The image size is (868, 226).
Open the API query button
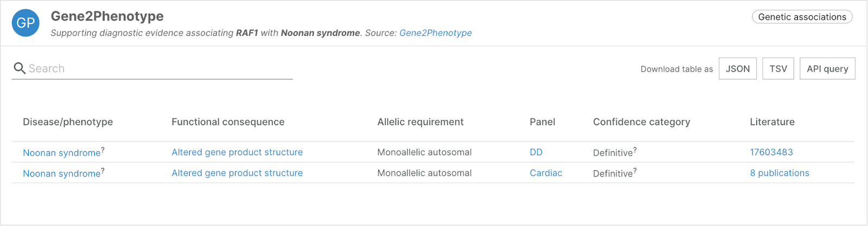point(827,68)
